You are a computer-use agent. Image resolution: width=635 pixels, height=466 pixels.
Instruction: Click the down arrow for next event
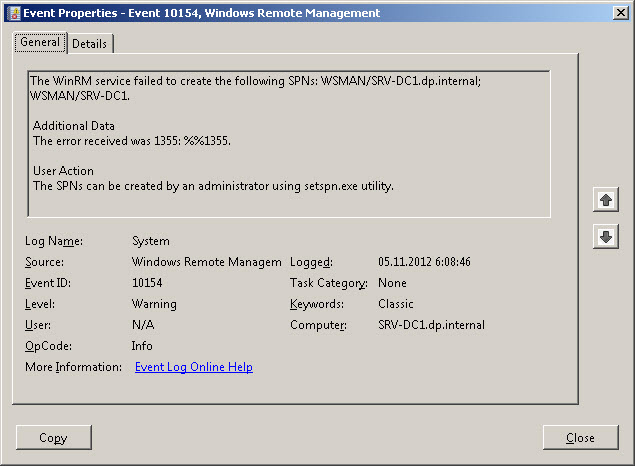[606, 237]
